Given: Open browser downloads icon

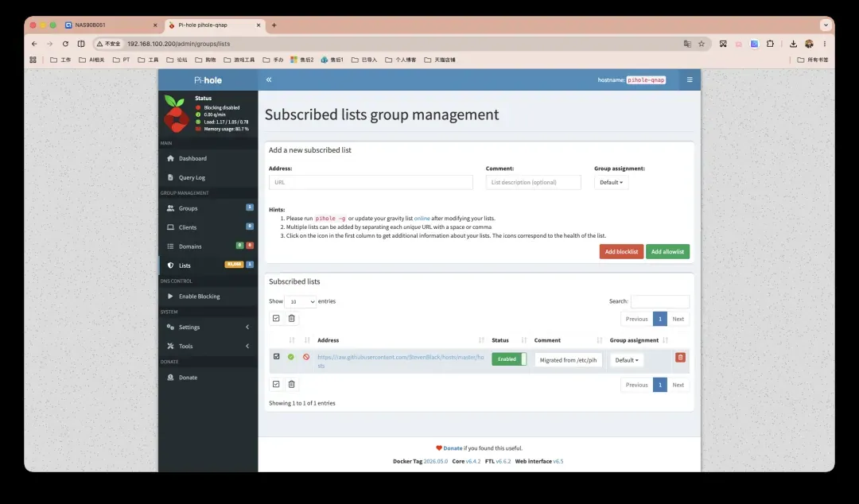Looking at the screenshot, I should 793,44.
